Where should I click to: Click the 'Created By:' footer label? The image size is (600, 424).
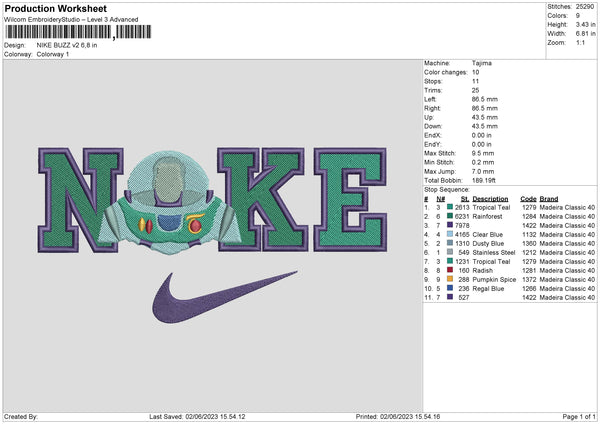[21, 416]
